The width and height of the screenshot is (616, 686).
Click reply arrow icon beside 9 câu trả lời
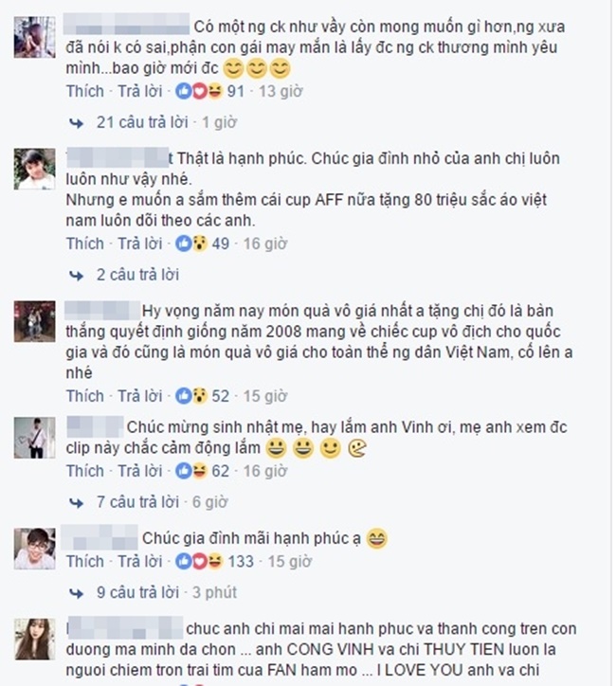pos(77,594)
